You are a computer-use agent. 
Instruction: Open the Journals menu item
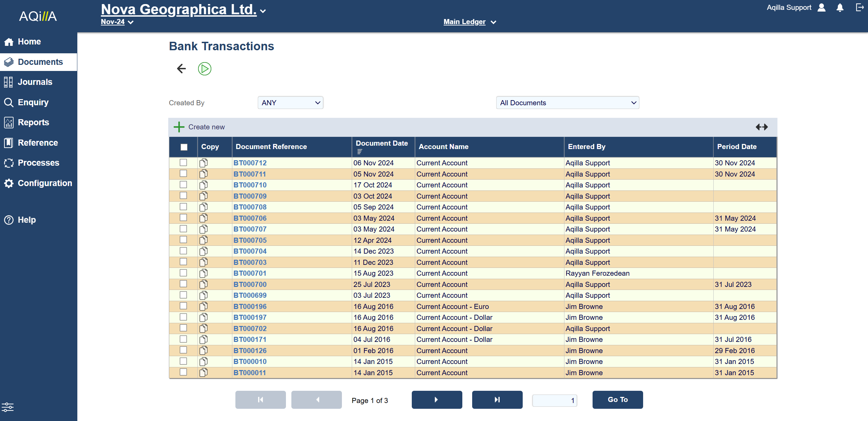click(x=35, y=82)
